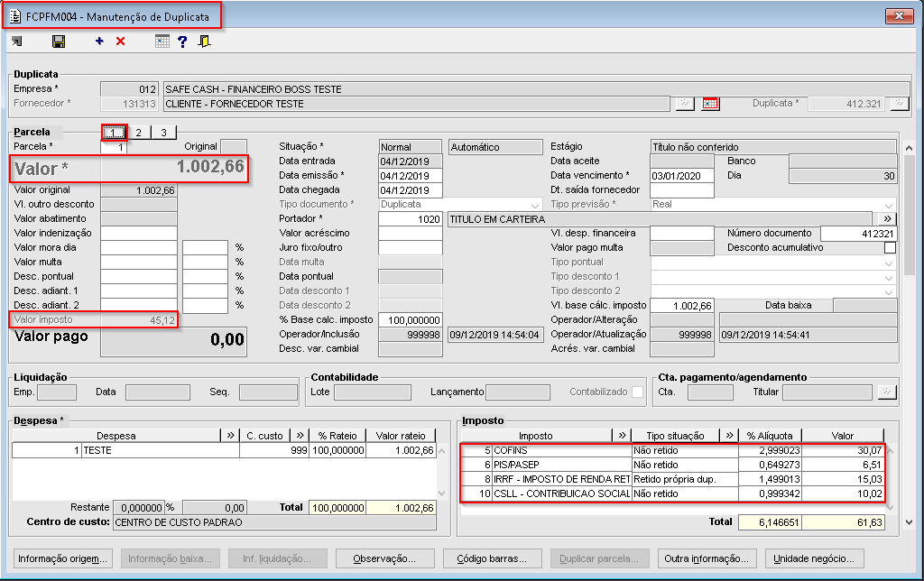Open the calendar grid toolbar icon
This screenshot has height=581, width=924.
[162, 41]
